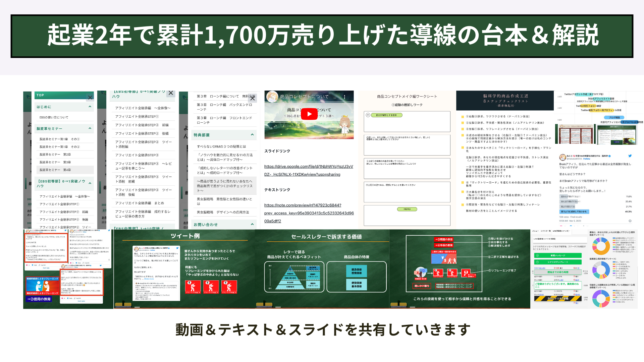Click the 副業歴 donut chart

point(601,269)
